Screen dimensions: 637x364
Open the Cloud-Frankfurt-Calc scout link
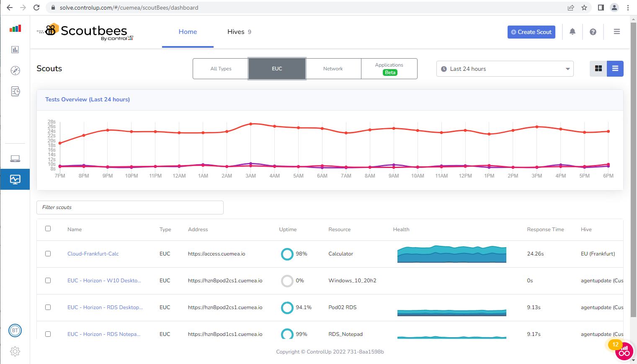(x=93, y=253)
